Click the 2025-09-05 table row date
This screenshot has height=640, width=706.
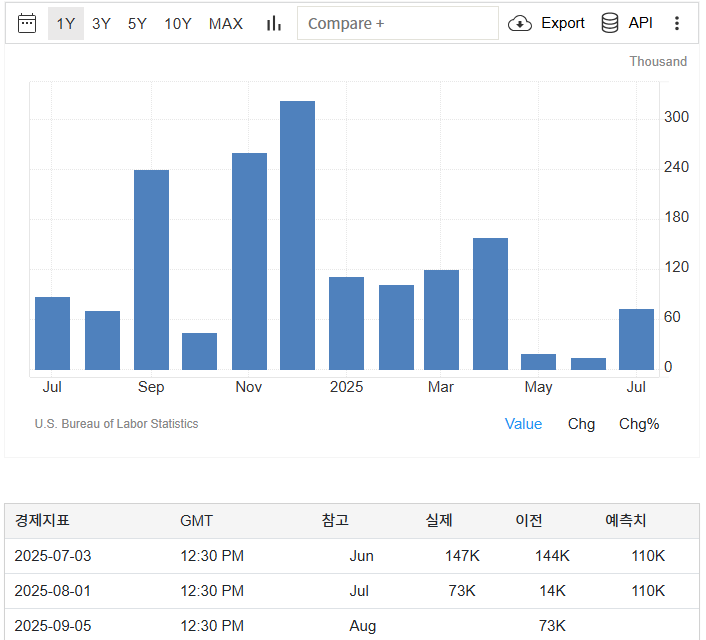pos(53,626)
